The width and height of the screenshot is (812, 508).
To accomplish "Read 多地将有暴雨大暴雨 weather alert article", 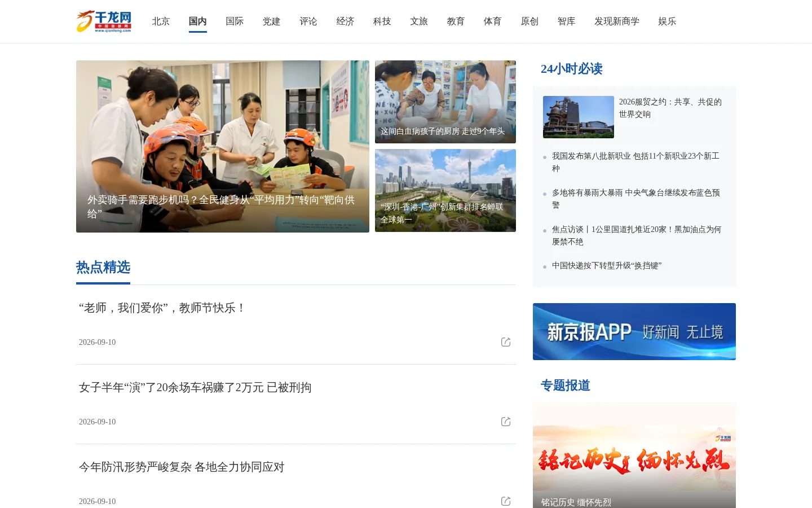I will pyautogui.click(x=636, y=199).
